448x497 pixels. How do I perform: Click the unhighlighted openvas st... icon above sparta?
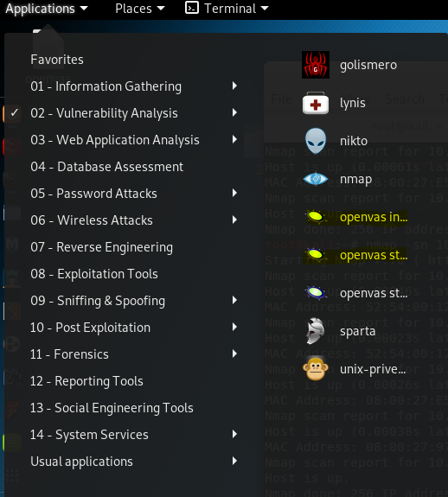coord(316,292)
